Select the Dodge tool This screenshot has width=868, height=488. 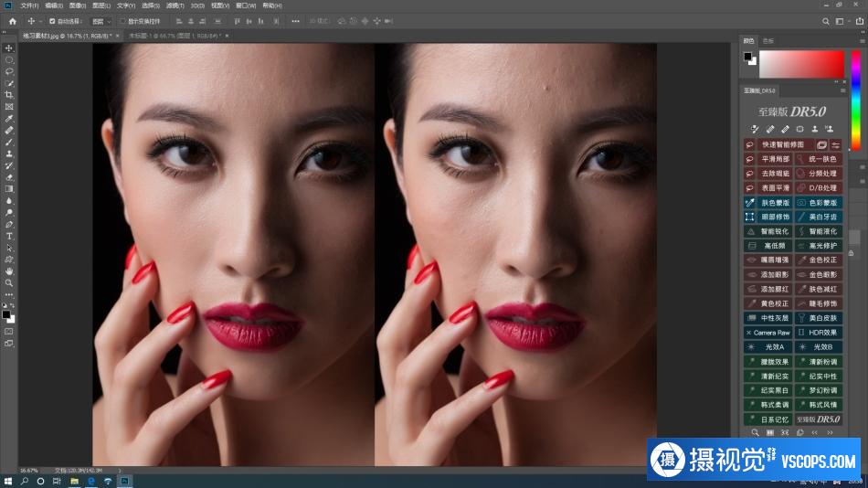click(9, 213)
